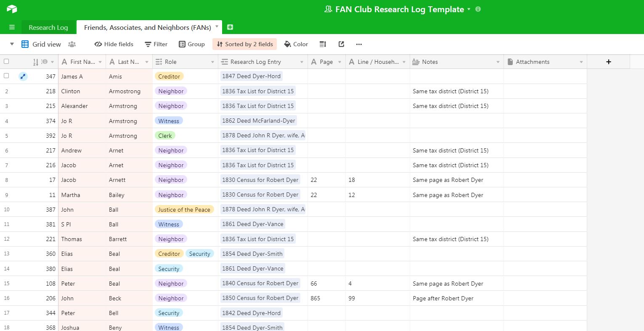
Task: Click the row height icon
Action: [323, 44]
